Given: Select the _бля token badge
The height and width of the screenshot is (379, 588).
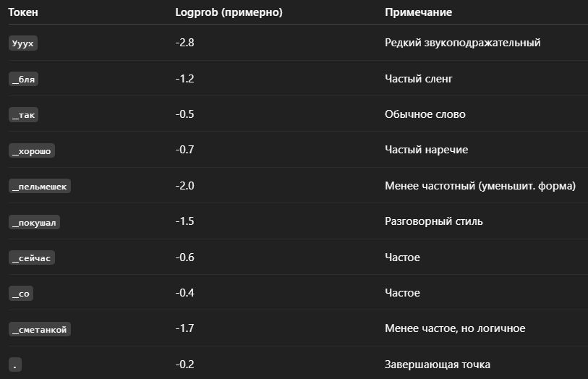Looking at the screenshot, I should (23, 79).
